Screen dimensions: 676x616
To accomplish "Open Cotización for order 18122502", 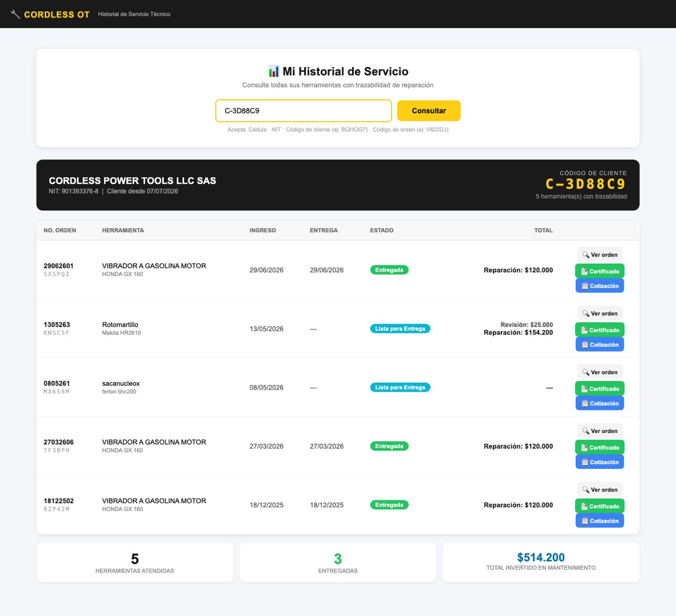I will pos(599,520).
